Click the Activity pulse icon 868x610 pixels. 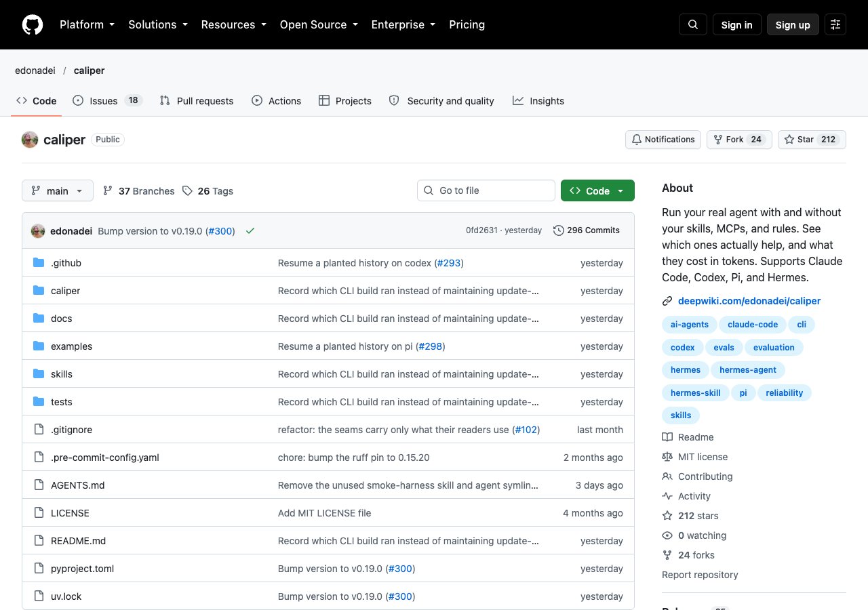667,496
